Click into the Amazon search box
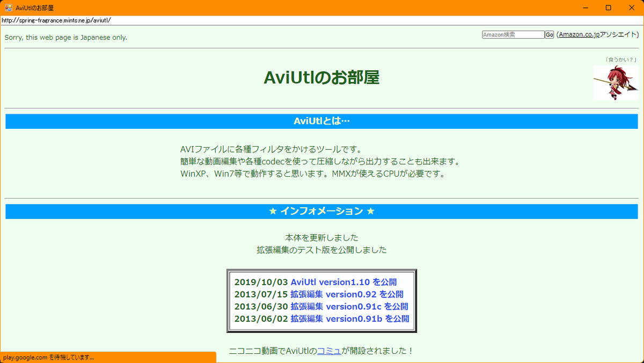The height and width of the screenshot is (363, 644). coord(513,34)
